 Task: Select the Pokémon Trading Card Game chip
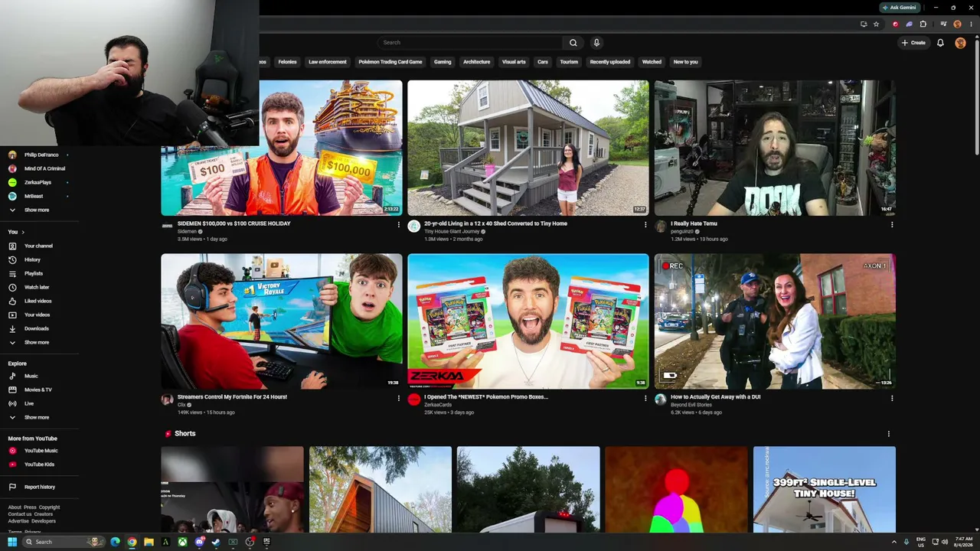390,62
